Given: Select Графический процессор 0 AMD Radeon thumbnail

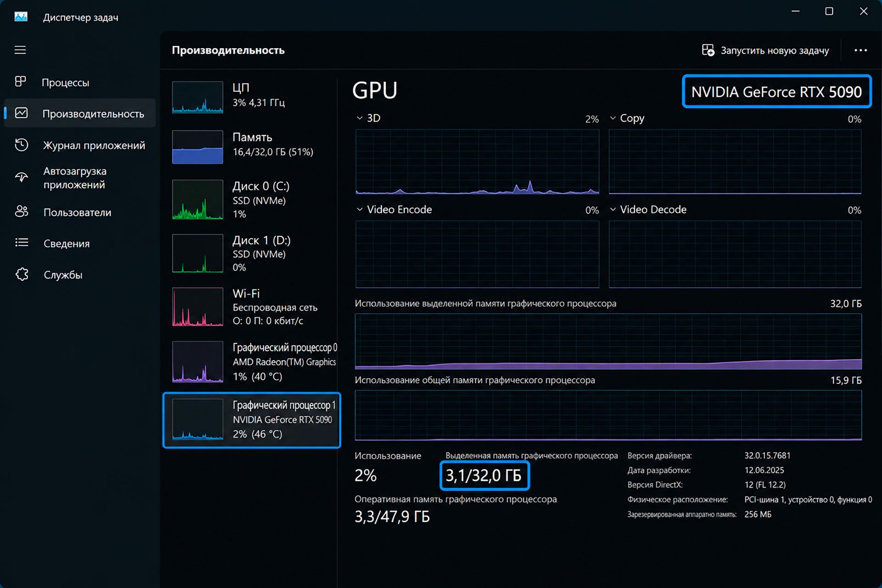Looking at the screenshot, I should (x=198, y=362).
